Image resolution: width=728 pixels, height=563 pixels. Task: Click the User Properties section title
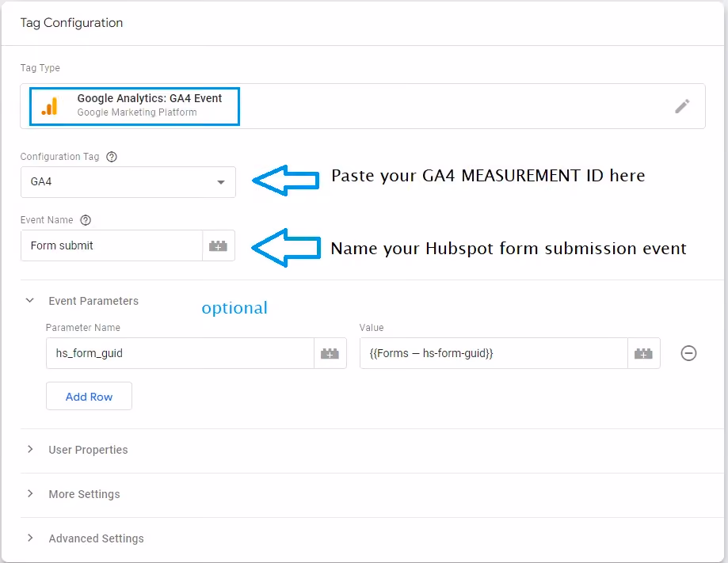point(88,450)
